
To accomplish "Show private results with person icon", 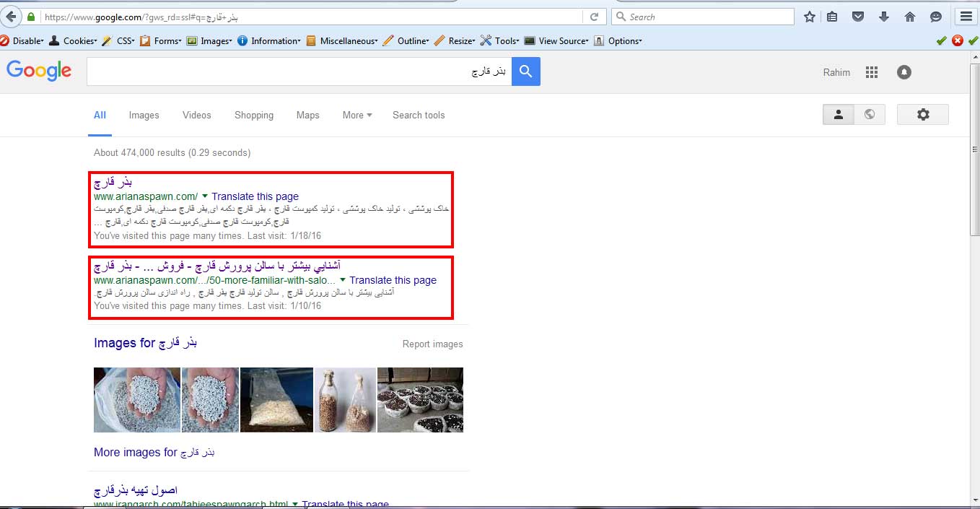I will point(839,114).
